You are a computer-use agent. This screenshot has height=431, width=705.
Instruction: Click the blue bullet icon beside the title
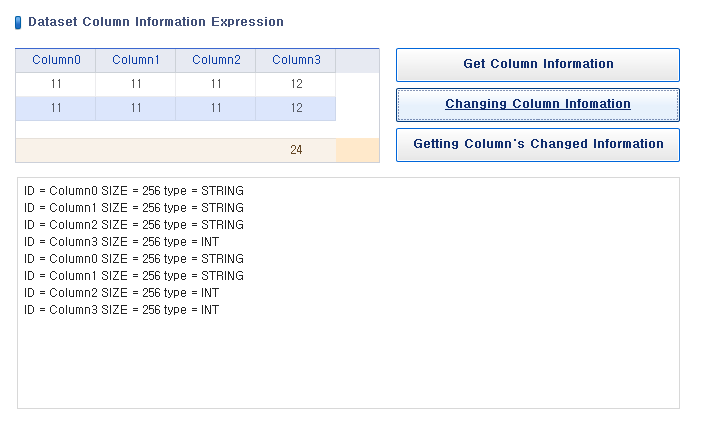[x=19, y=22]
